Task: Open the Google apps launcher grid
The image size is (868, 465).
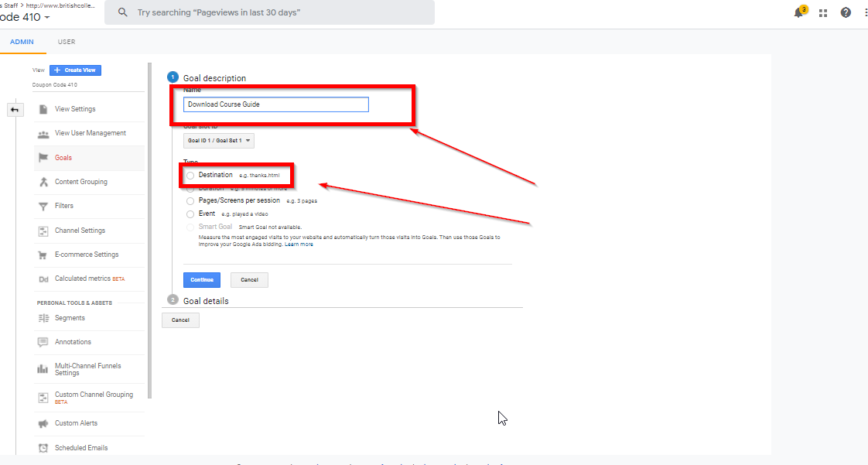Action: 822,12
